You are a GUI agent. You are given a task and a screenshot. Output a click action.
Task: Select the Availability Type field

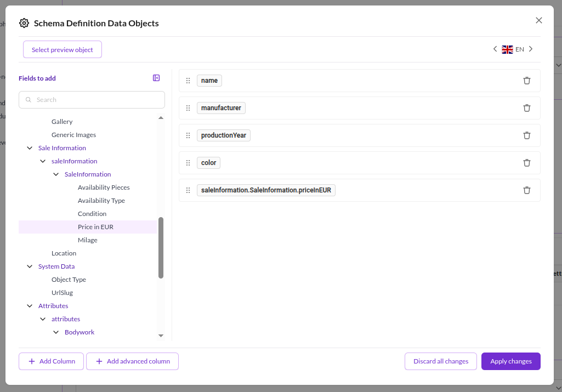pos(101,201)
